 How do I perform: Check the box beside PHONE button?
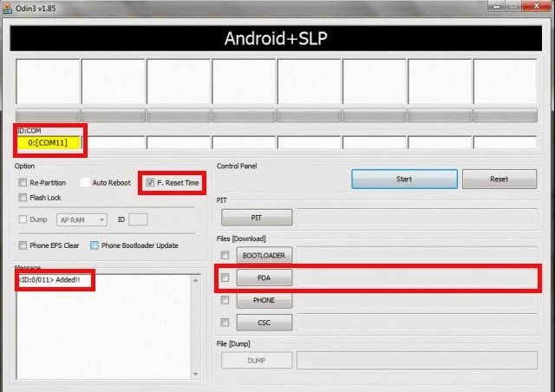click(x=225, y=300)
